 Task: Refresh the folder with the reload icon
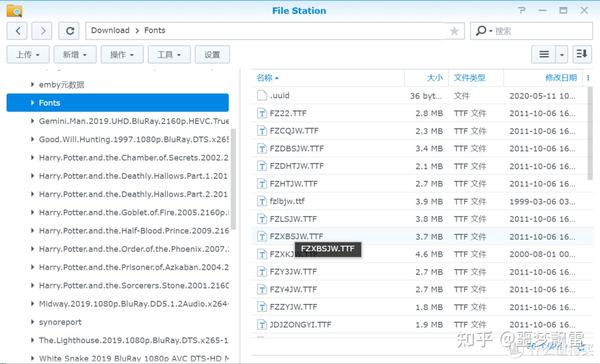pos(69,31)
